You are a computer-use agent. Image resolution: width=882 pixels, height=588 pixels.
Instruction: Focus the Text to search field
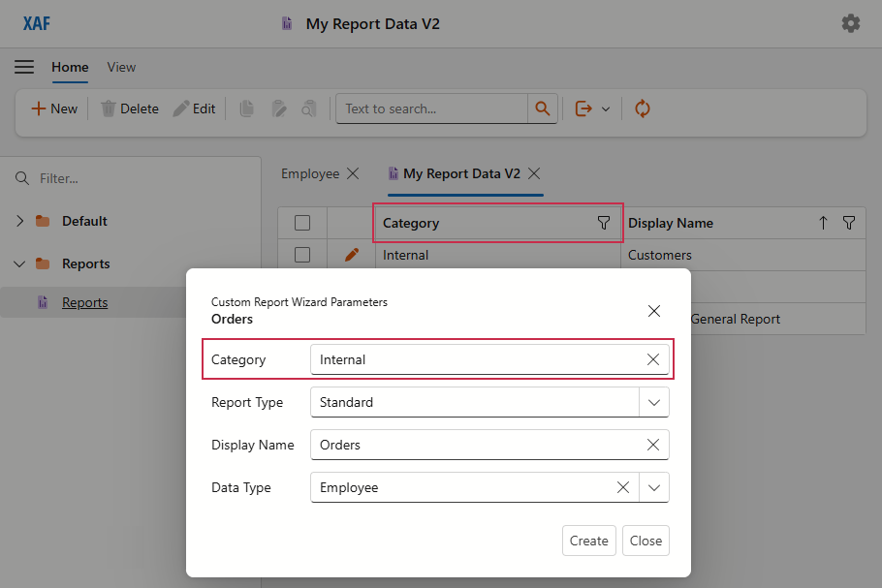[x=432, y=108]
